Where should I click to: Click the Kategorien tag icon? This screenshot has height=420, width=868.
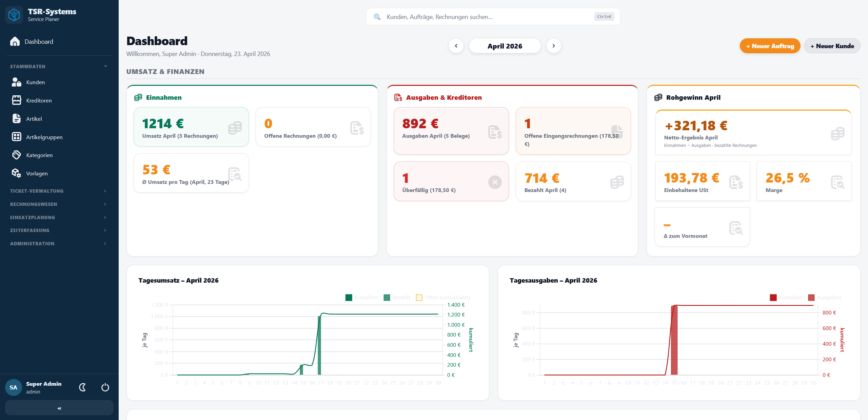pyautogui.click(x=17, y=155)
